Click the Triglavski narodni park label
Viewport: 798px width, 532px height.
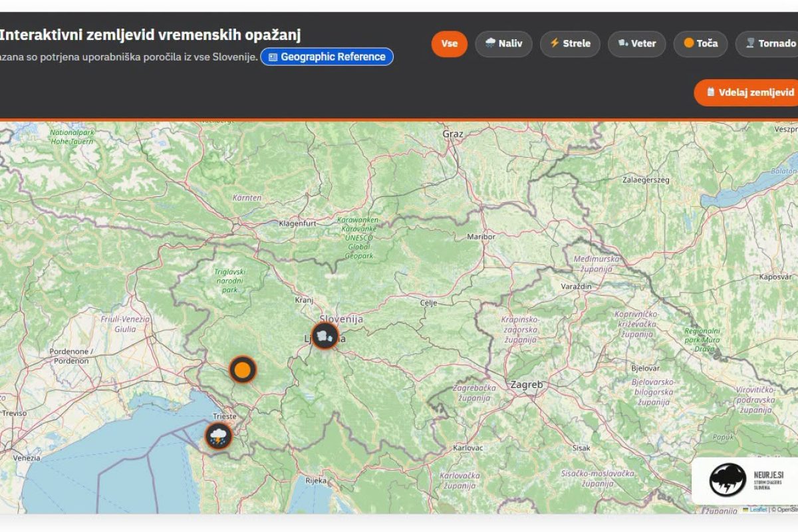click(x=230, y=281)
